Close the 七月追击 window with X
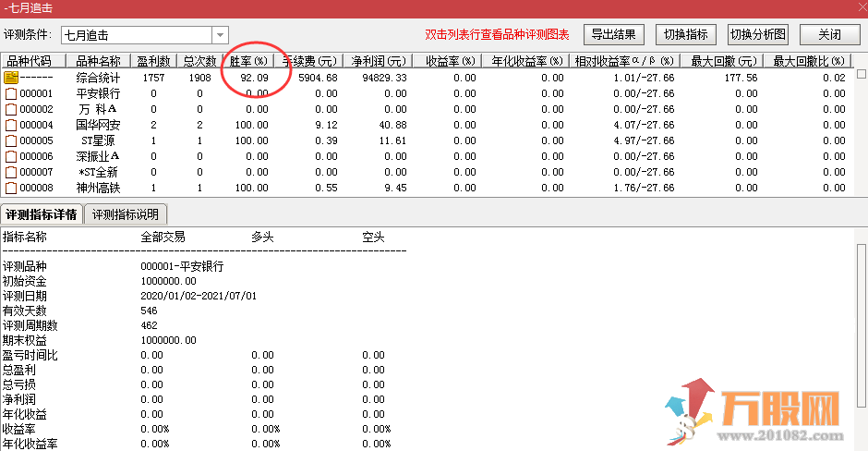The height and width of the screenshot is (451, 868). pos(862,7)
